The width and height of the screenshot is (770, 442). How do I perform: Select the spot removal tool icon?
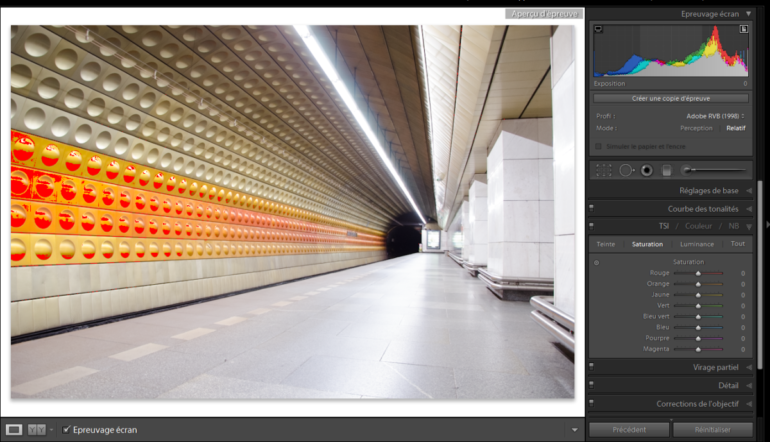pyautogui.click(x=626, y=170)
